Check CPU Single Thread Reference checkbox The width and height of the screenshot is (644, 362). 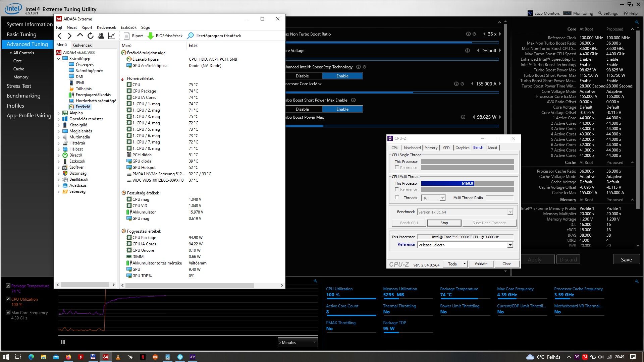(x=397, y=167)
